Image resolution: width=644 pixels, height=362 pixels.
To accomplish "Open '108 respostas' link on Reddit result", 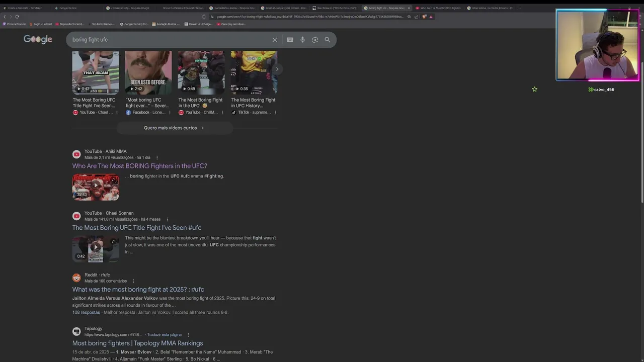I will pos(86,312).
